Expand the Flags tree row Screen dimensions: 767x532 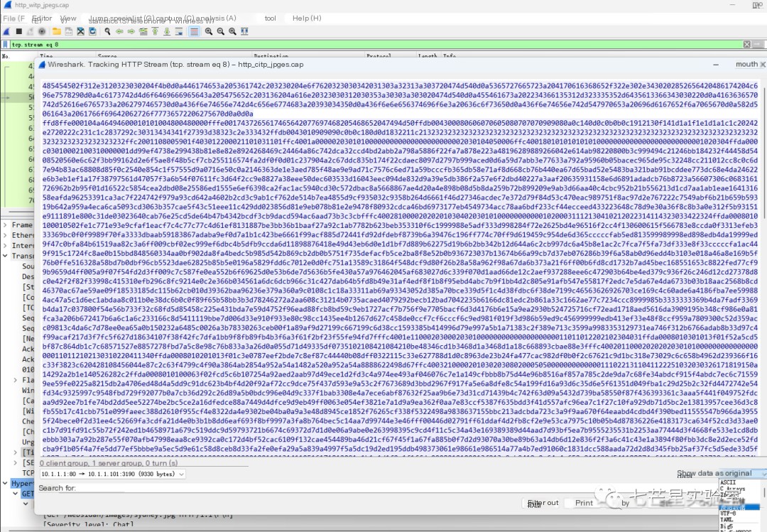coord(15,380)
